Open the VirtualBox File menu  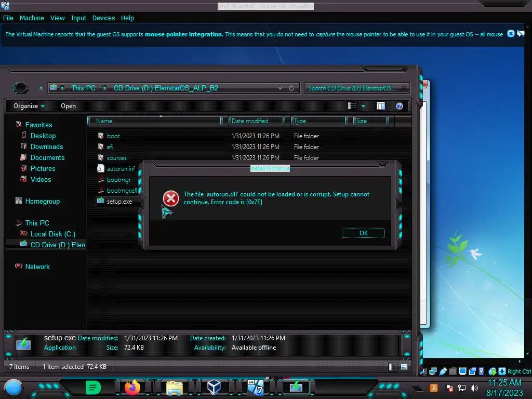[8, 18]
